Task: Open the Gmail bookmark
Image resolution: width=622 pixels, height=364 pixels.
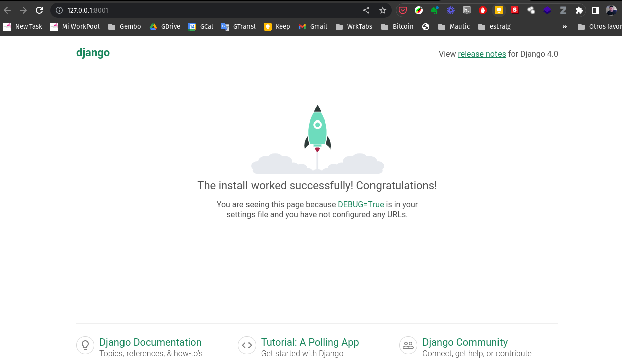Action: pos(313,27)
